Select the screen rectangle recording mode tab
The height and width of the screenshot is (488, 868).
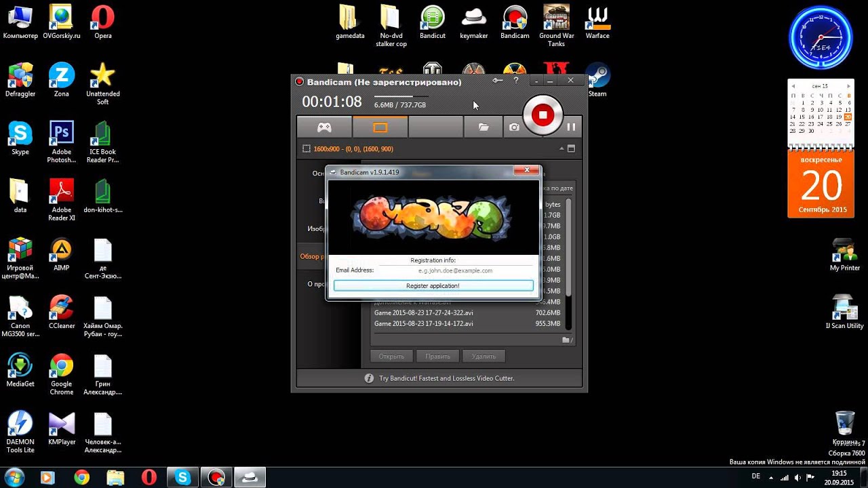coord(380,127)
